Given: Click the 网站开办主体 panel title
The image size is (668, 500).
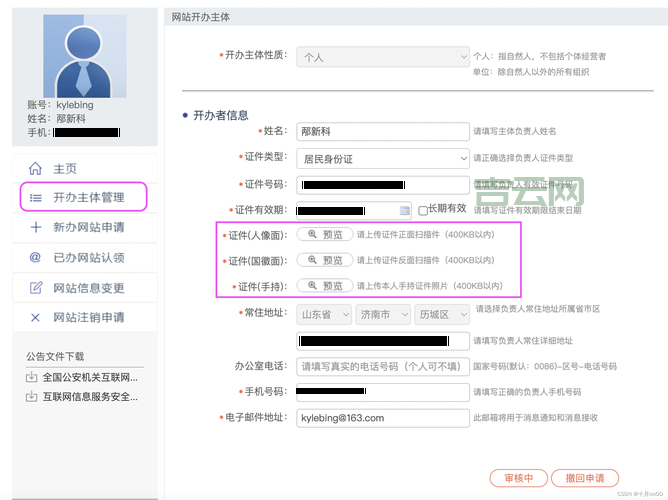Looking at the screenshot, I should tap(201, 17).
